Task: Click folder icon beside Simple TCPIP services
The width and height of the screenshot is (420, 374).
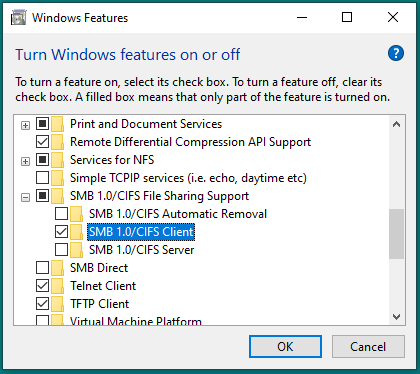Action: click(x=58, y=178)
